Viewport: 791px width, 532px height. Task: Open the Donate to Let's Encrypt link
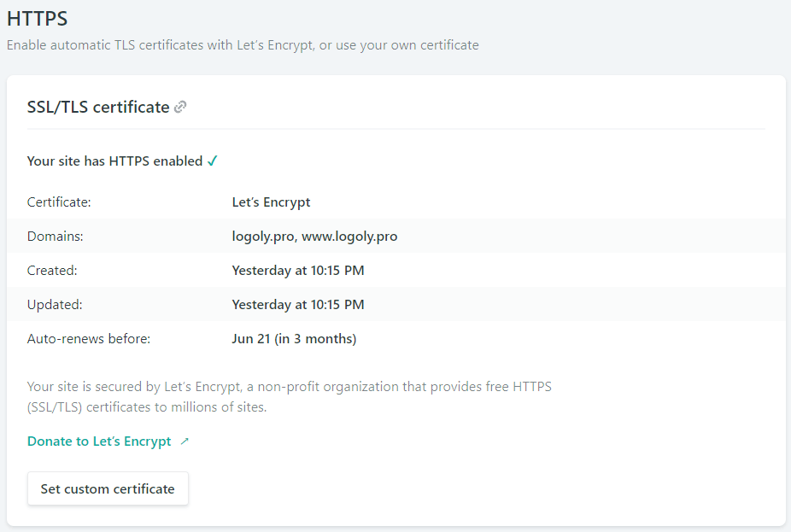(x=99, y=441)
